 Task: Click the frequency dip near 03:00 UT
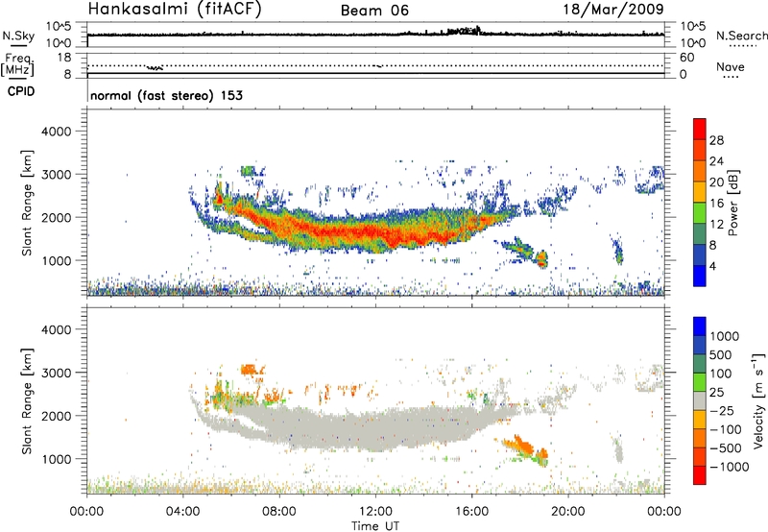click(155, 68)
